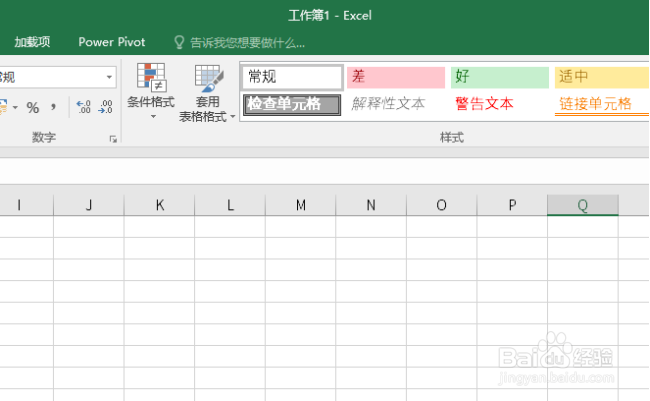Select column O header
Viewport: 650px width, 401px height.
[x=441, y=205]
